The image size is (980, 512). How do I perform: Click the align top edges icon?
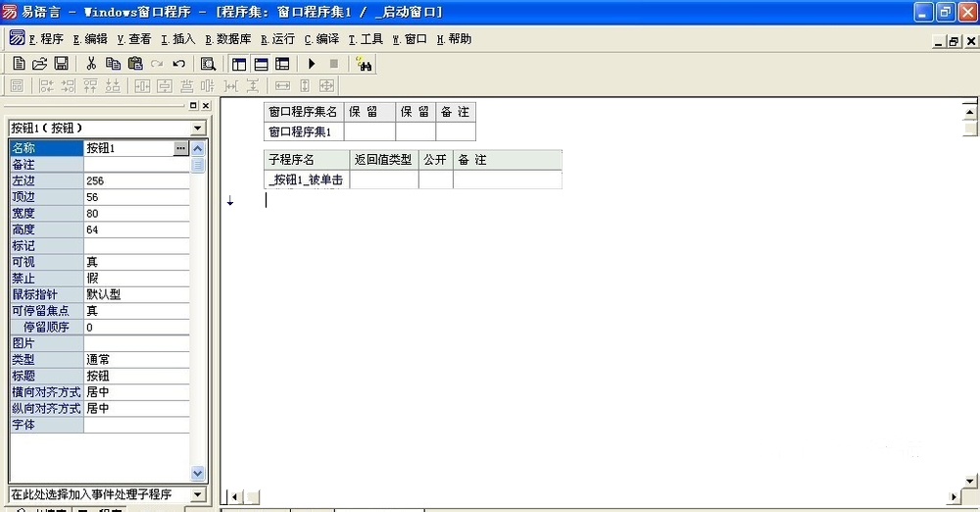click(90, 85)
